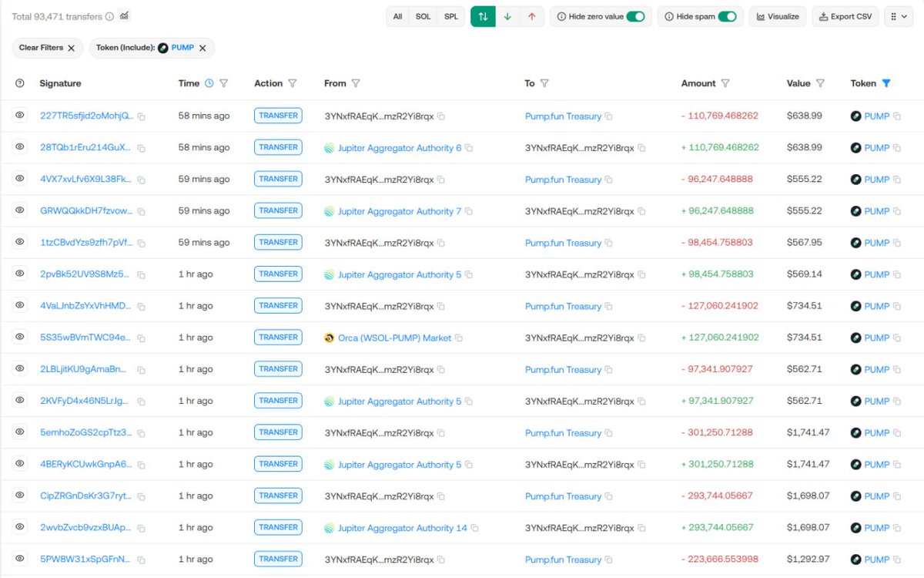This screenshot has width=924, height=578.
Task: Select the outgoing red up-arrow filter
Action: point(532,16)
